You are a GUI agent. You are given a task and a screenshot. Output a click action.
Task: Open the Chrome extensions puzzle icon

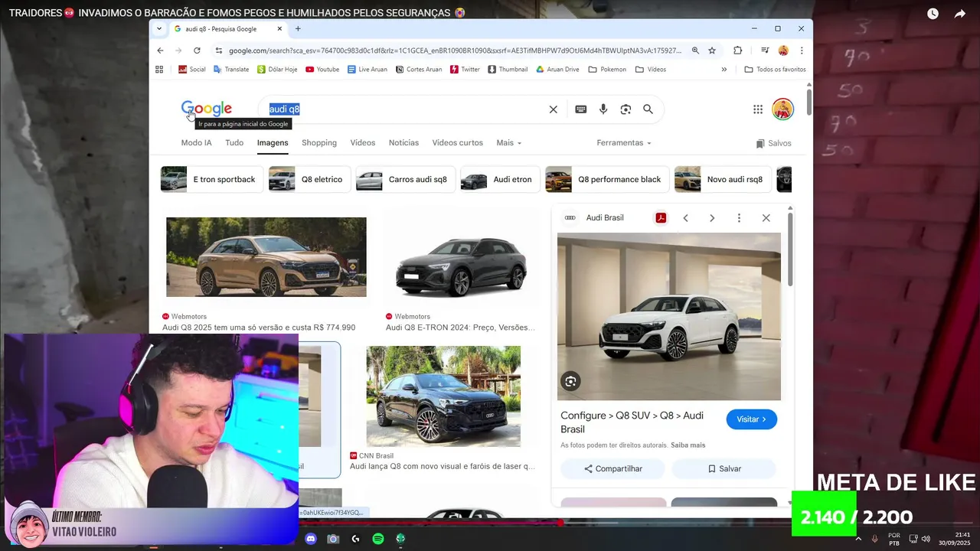point(738,51)
